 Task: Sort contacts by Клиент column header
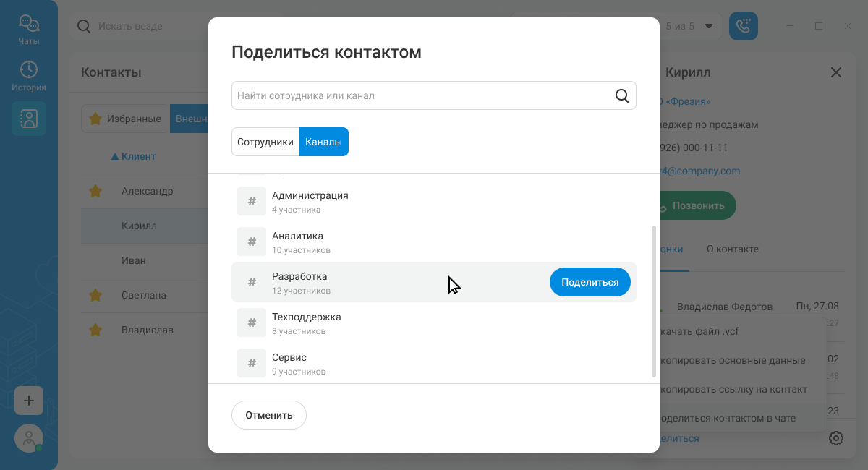click(133, 156)
